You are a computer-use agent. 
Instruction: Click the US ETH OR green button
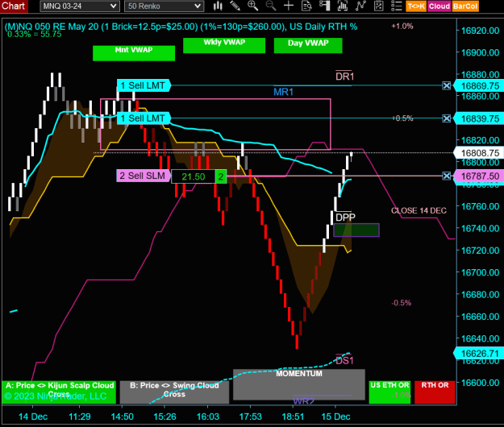[x=389, y=392]
